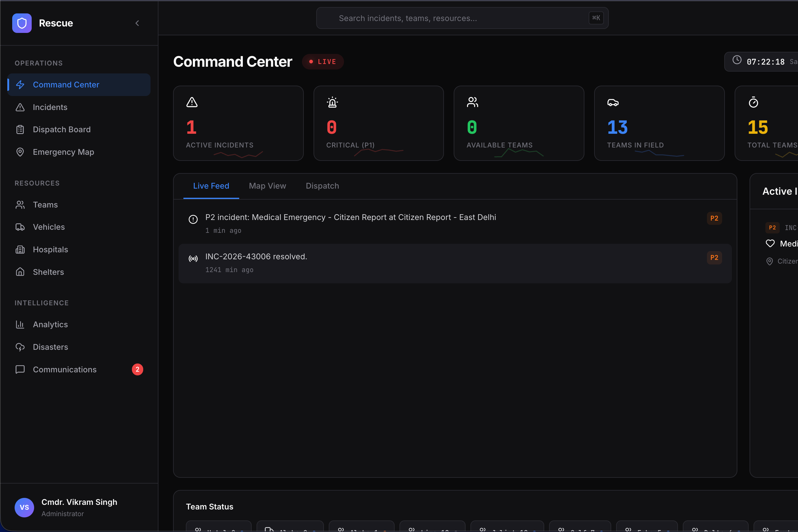
Task: Open the Incidents warning triangle icon
Action: tap(20, 107)
